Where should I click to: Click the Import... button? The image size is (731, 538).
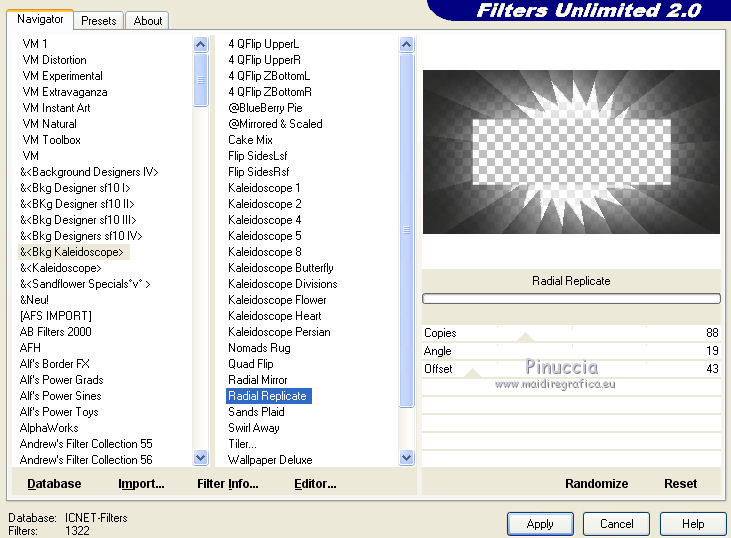tap(141, 483)
